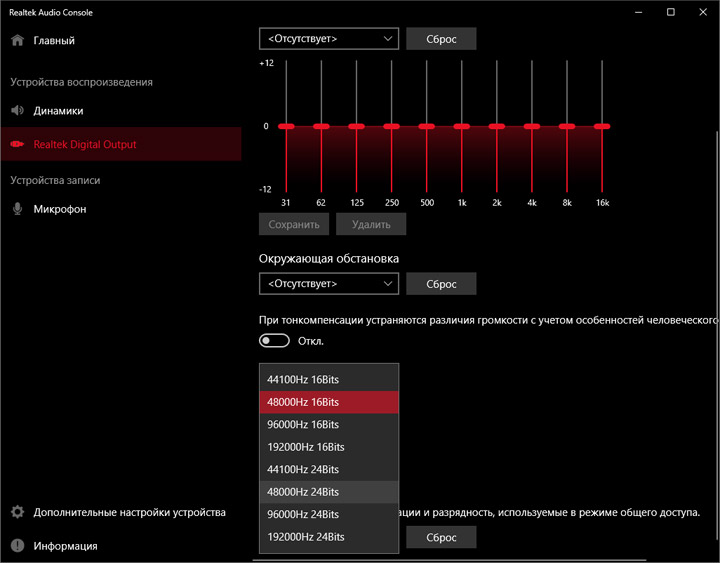Click the exclamation icon beside Информация
This screenshot has width=720, height=563.
(x=17, y=546)
